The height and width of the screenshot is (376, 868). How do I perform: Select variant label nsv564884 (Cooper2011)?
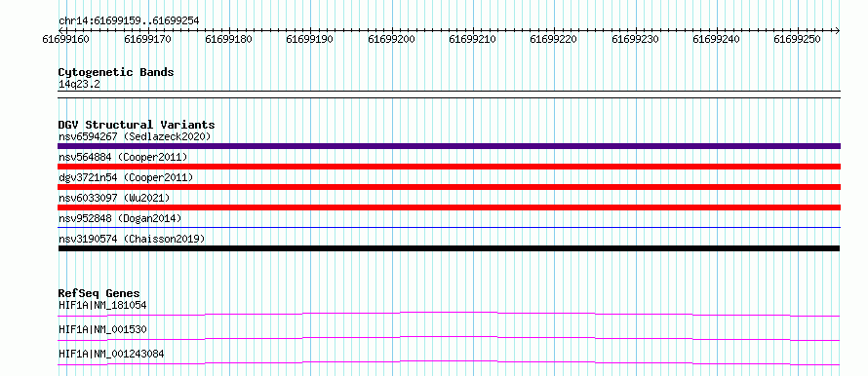(123, 158)
